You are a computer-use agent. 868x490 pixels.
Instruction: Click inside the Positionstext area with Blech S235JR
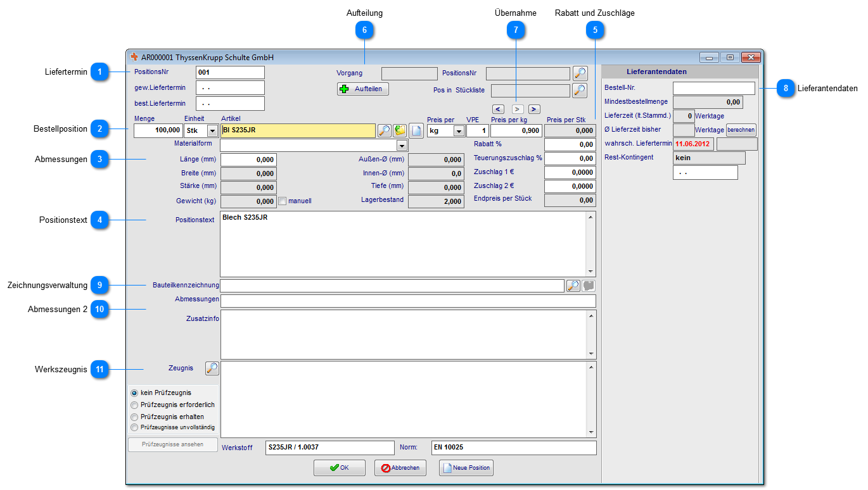403,244
